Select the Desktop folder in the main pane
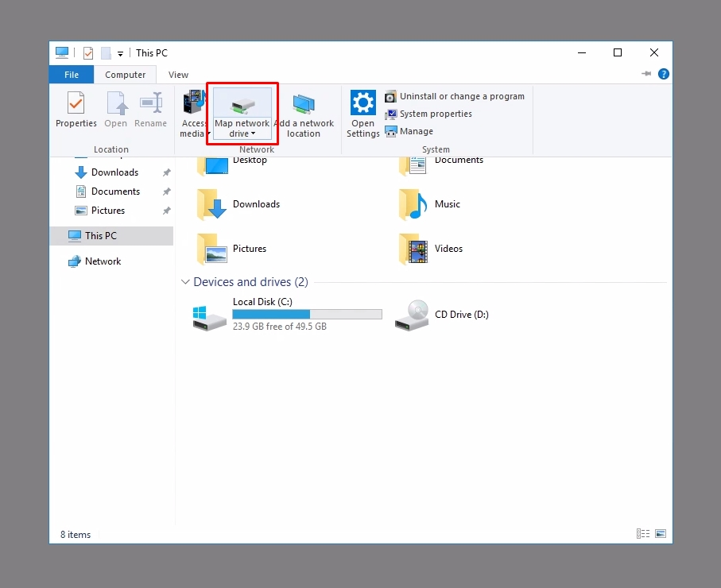This screenshot has width=721, height=588. [x=232, y=165]
